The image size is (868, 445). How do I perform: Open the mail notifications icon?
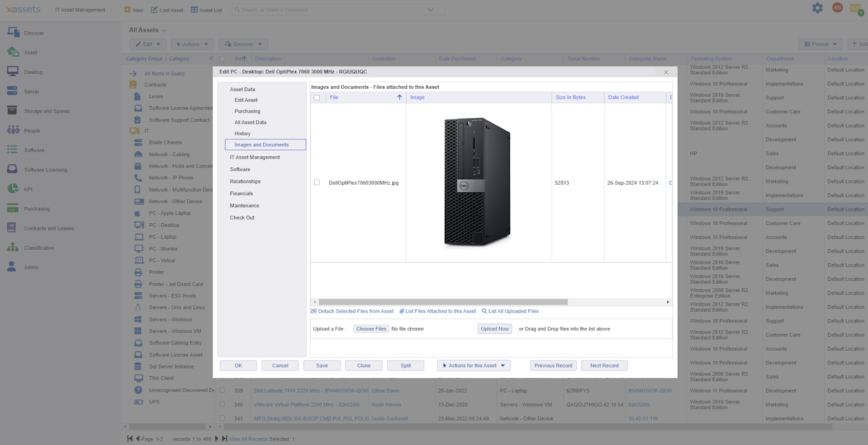tap(856, 9)
